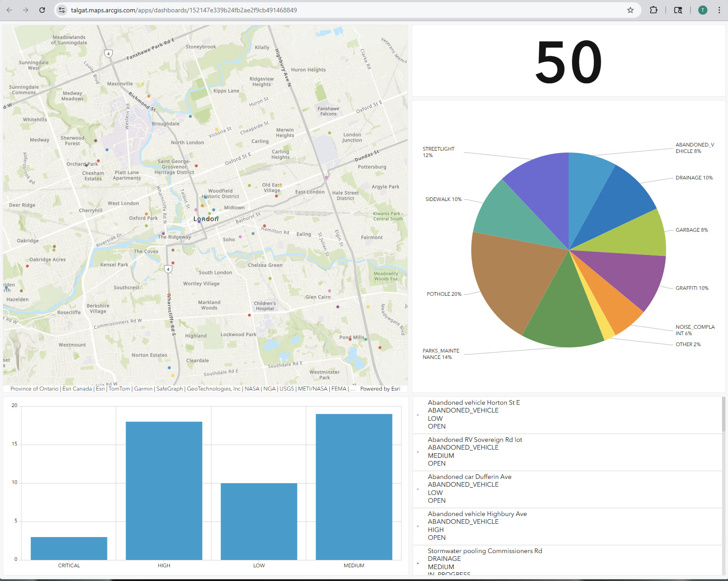Click the Wortley Village label on map

tap(201, 283)
